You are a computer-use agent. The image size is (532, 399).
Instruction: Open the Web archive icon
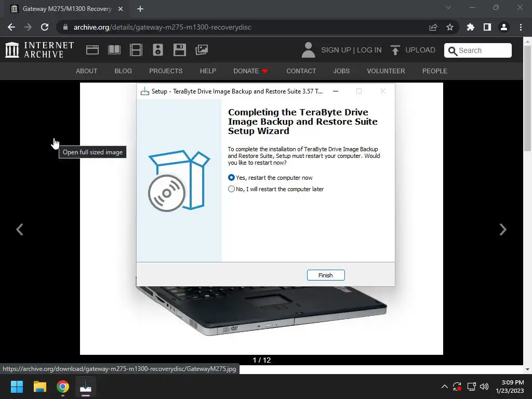click(x=92, y=50)
